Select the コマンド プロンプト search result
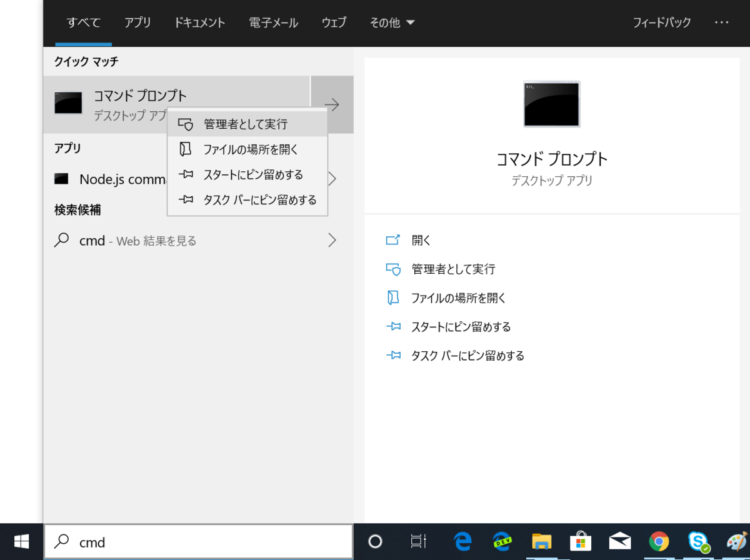750x560 pixels. click(x=177, y=104)
